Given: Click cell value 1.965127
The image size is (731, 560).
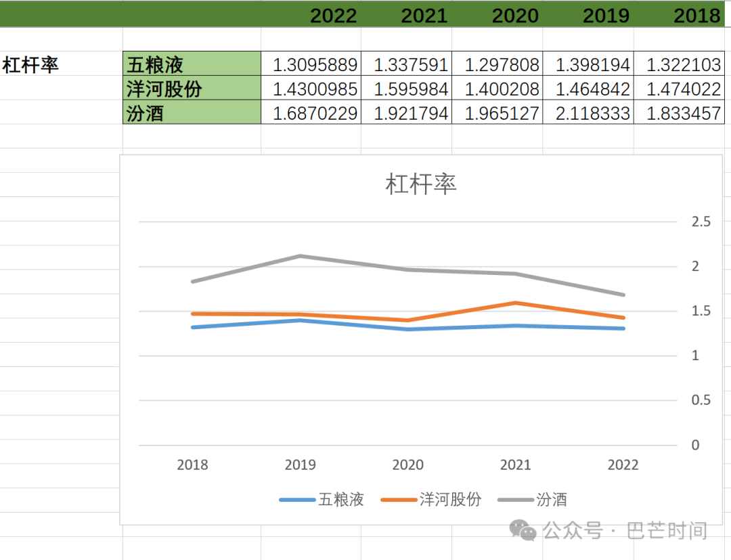Looking at the screenshot, I should (x=497, y=113).
